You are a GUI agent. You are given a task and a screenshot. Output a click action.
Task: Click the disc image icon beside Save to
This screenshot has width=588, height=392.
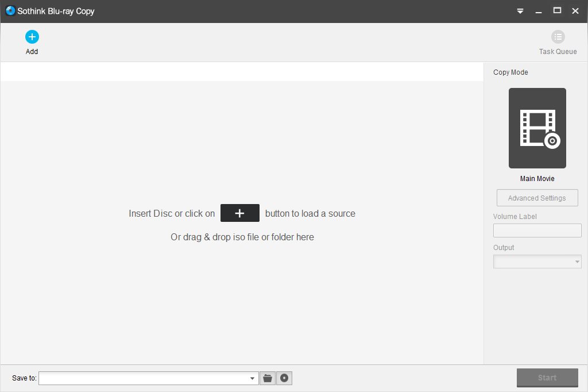[x=284, y=378]
